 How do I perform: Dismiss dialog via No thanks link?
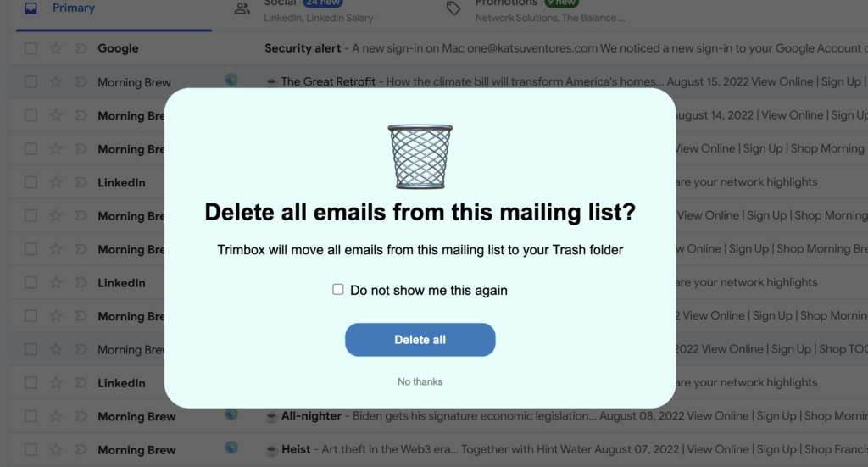[x=420, y=381]
